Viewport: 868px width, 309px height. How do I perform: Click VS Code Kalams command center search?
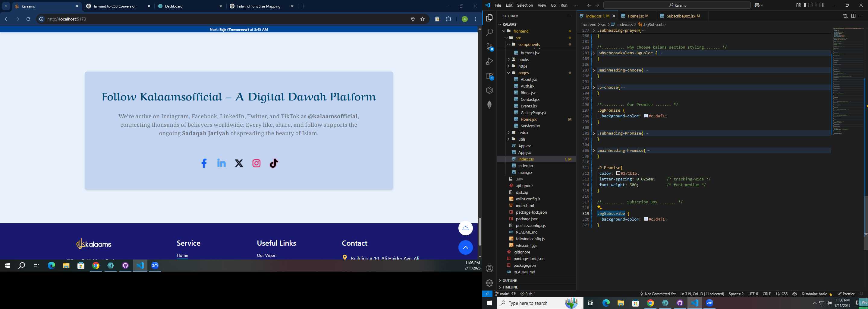point(677,5)
